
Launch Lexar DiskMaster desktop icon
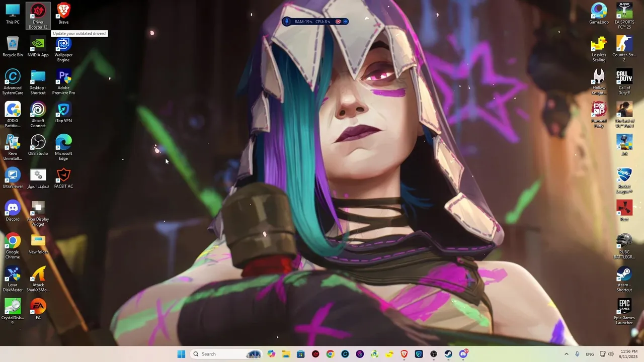pos(13,279)
